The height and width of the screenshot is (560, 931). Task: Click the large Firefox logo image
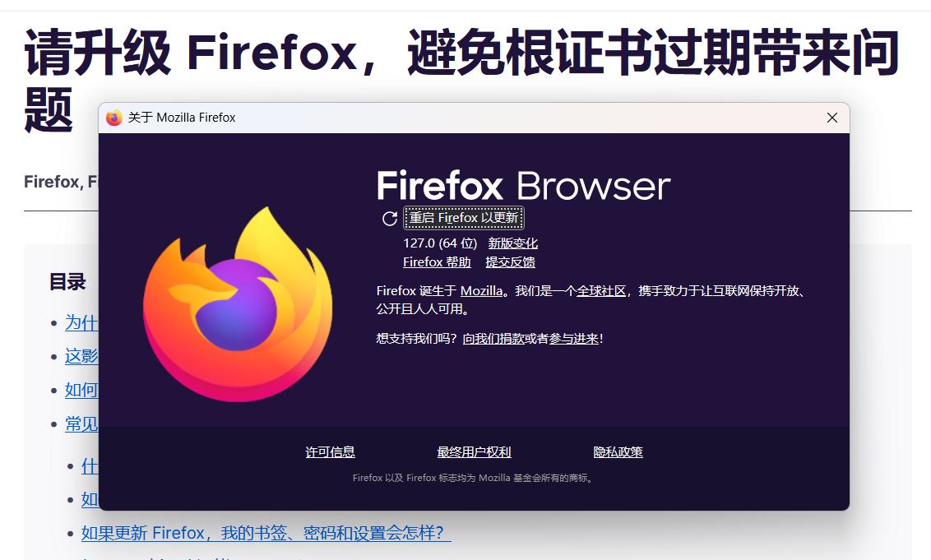pyautogui.click(x=238, y=304)
